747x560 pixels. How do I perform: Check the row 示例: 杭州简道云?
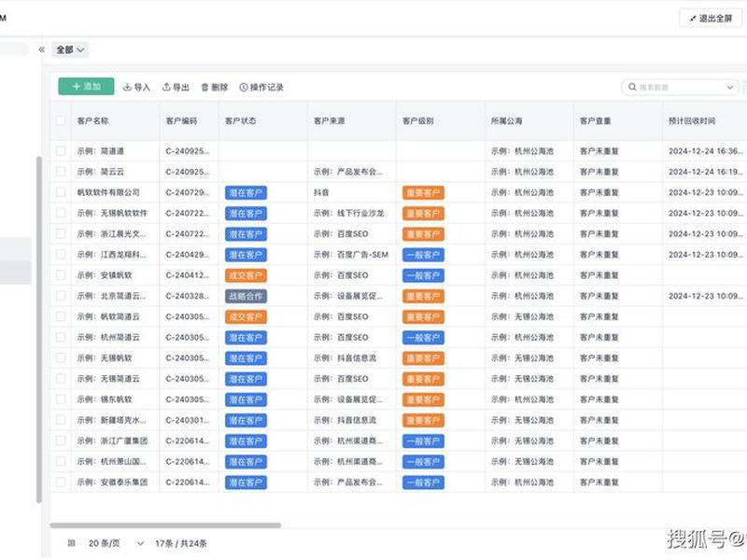(61, 337)
